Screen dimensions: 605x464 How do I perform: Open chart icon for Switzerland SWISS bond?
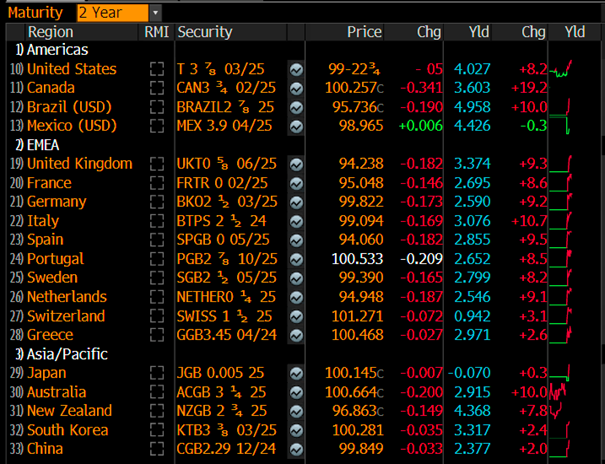296,316
